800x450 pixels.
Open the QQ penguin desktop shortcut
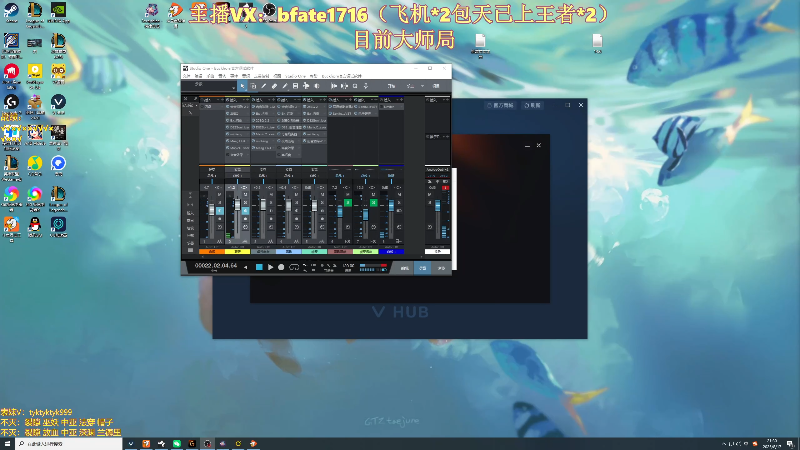35,224
